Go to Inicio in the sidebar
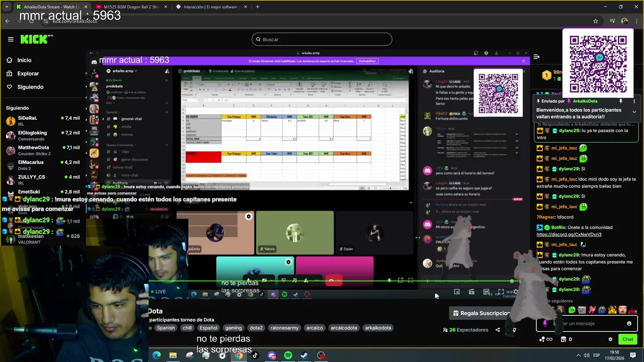The height and width of the screenshot is (362, 644). (x=24, y=60)
